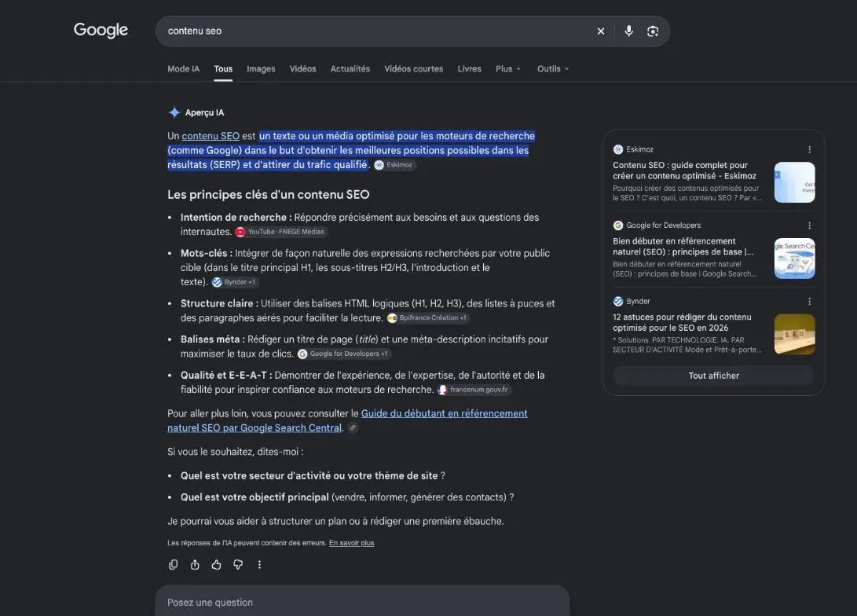The width and height of the screenshot is (857, 616).
Task: Open Google Lens image search icon
Action: point(653,31)
